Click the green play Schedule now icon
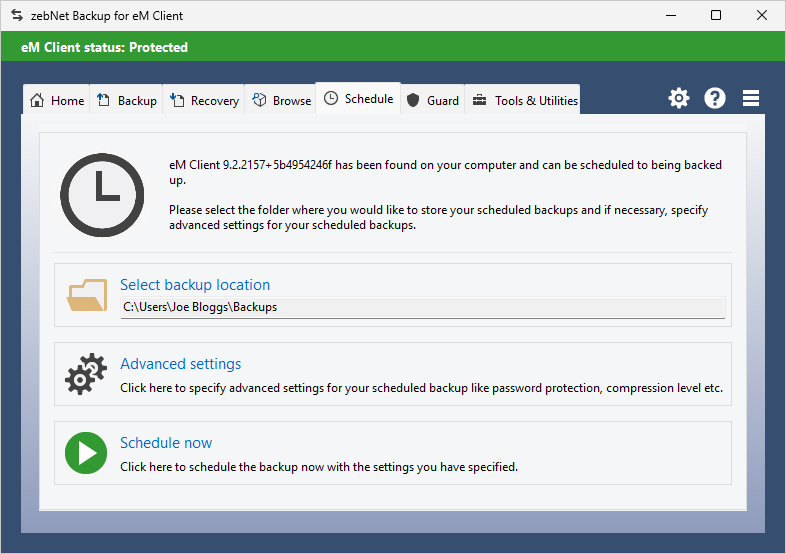This screenshot has width=786, height=554. (x=86, y=453)
